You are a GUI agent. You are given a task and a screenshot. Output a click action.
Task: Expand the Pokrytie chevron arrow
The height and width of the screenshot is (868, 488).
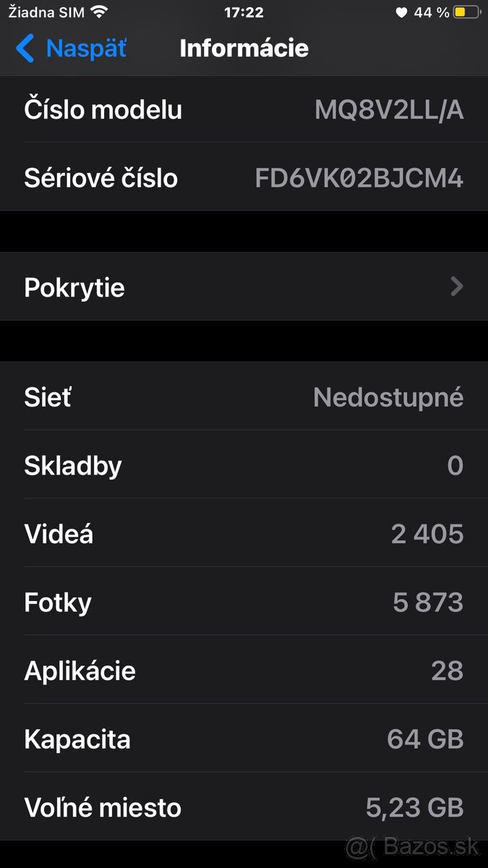coord(456,287)
